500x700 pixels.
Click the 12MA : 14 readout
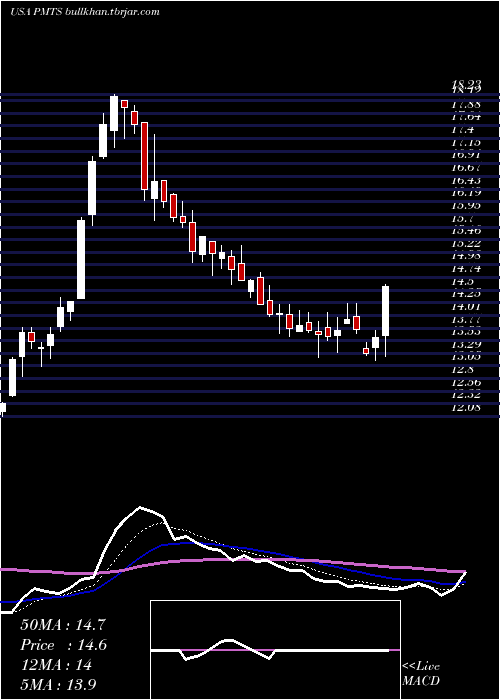pyautogui.click(x=56, y=665)
